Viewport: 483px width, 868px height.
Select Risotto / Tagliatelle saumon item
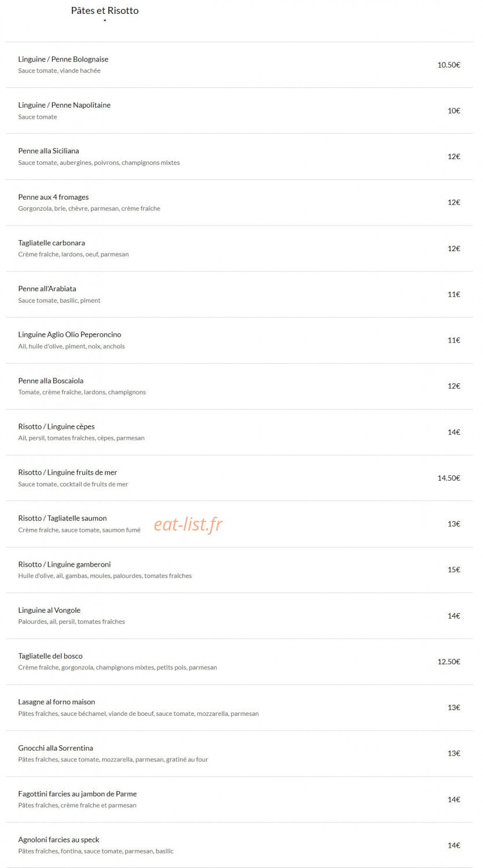click(239, 524)
